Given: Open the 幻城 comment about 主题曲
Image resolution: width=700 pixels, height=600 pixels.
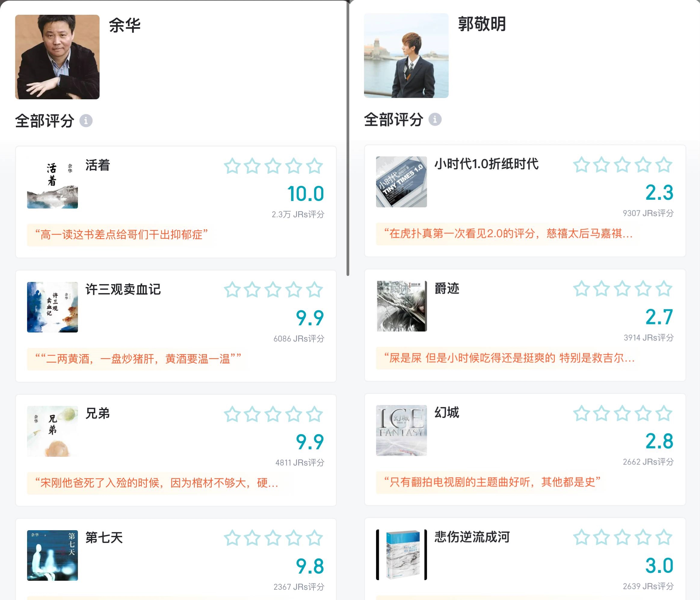Looking at the screenshot, I should point(492,482).
